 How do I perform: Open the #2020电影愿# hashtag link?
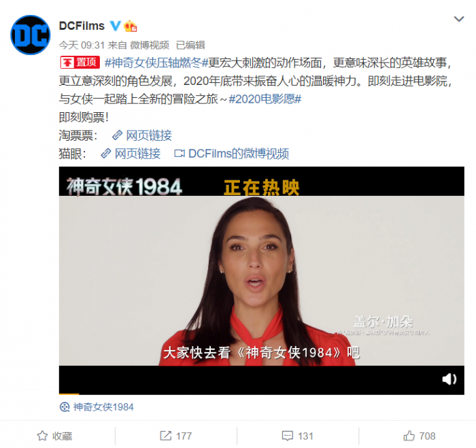pos(265,99)
